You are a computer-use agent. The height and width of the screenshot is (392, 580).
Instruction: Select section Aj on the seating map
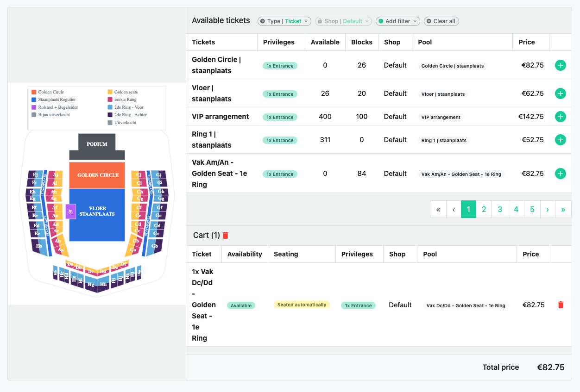56,174
